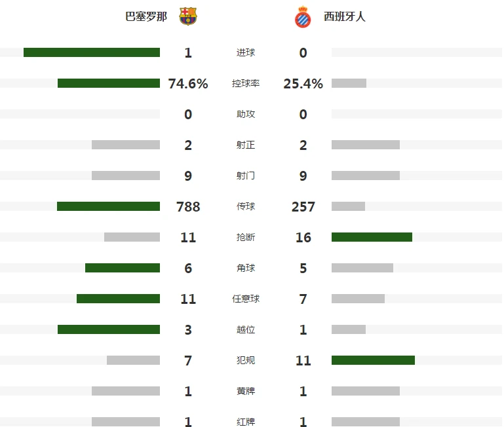Select the 进球 stat label
The image size is (504, 427).
pos(246,52)
